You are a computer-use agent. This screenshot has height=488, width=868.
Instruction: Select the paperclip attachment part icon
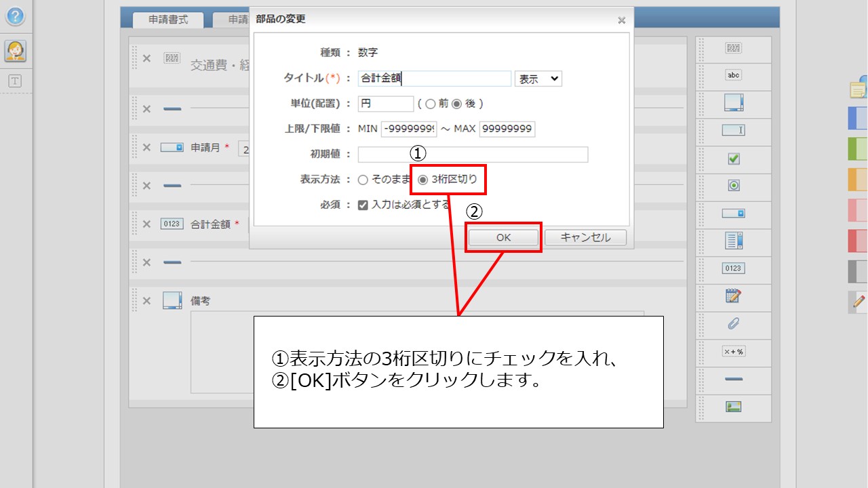coord(733,325)
